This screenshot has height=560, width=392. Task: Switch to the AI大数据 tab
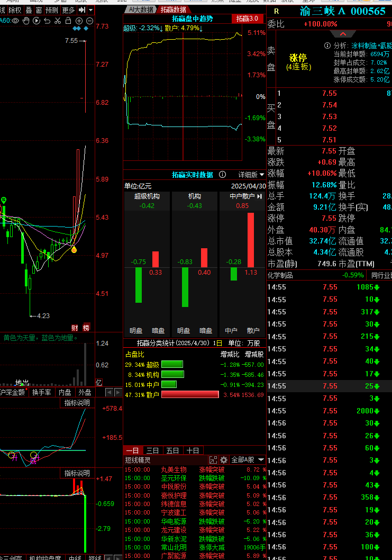(x=141, y=10)
